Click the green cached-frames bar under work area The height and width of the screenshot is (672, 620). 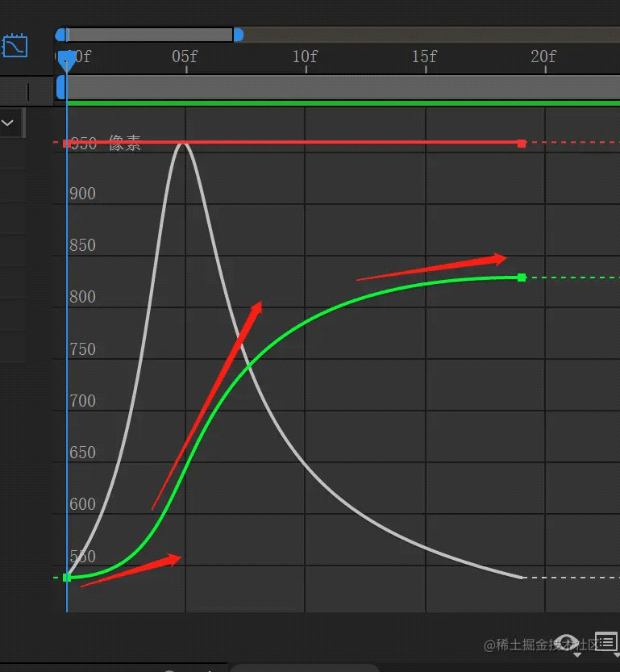339,103
